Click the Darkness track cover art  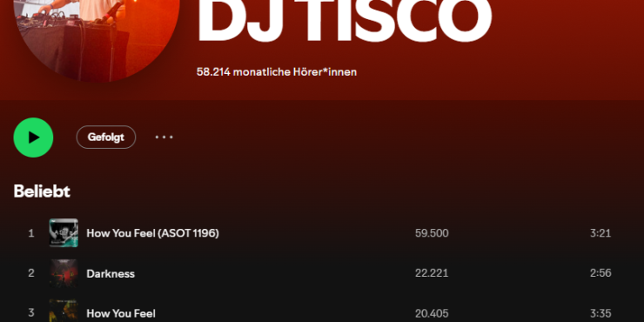point(64,273)
